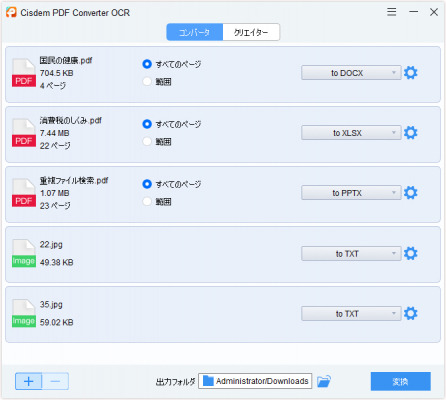Open settings gear for 35.jpg
Viewport: 446px width, 400px height.
tap(410, 313)
